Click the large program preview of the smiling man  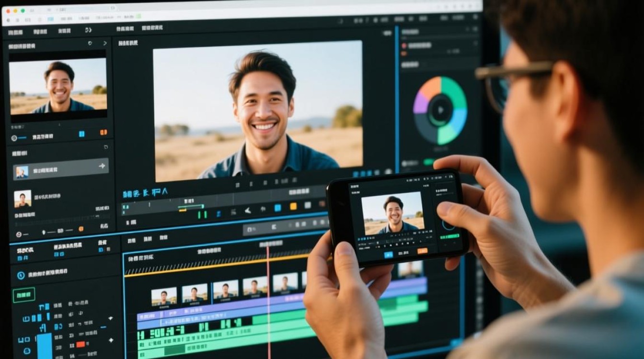coord(258,111)
